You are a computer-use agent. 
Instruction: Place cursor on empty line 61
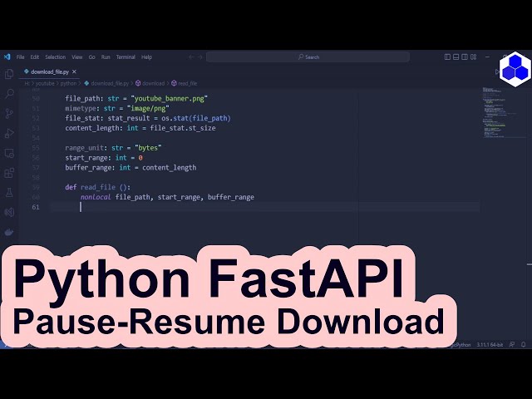tap(264, 207)
